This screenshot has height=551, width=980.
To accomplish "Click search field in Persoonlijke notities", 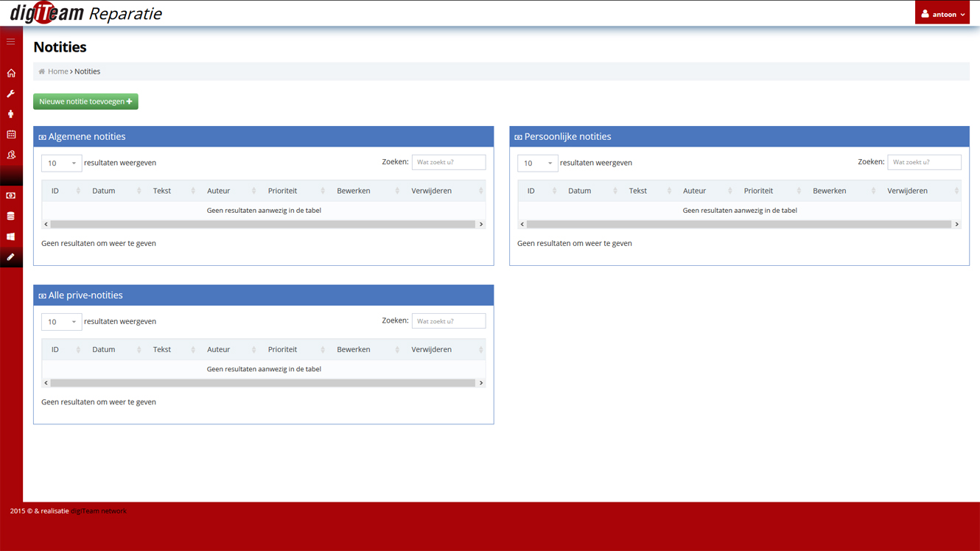I will click(x=924, y=162).
